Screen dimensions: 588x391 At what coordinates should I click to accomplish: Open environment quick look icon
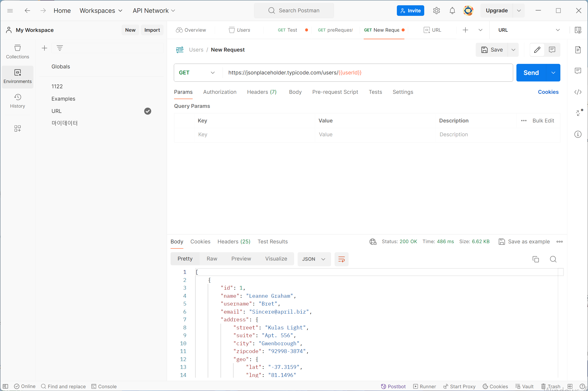pyautogui.click(x=578, y=30)
